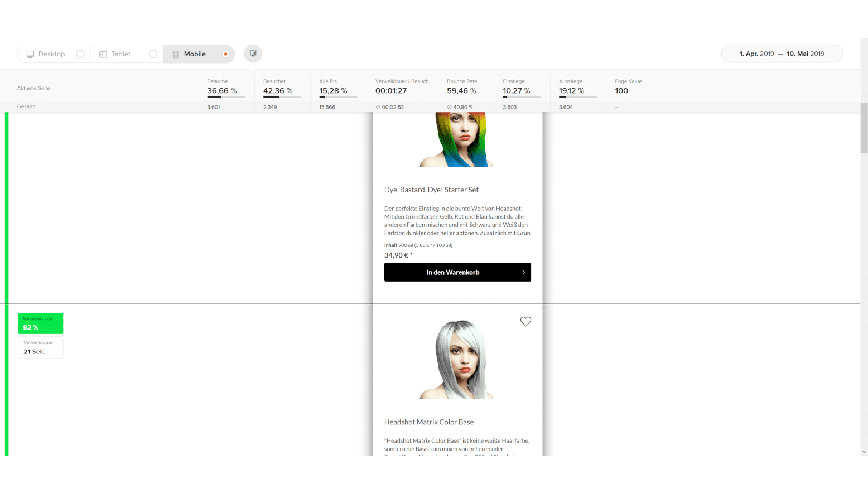Click the arrow on In den Warenkorb

523,272
